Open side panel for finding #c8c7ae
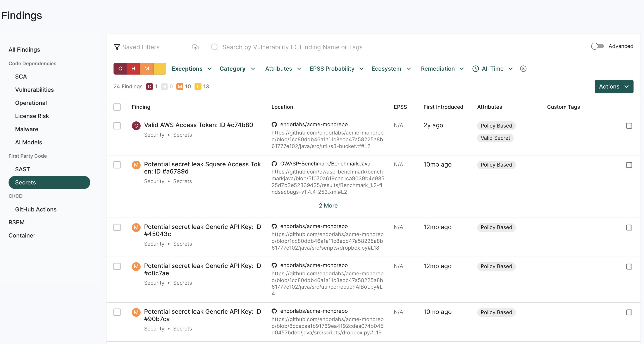Screen dimensions: 644x344 (x=629, y=266)
